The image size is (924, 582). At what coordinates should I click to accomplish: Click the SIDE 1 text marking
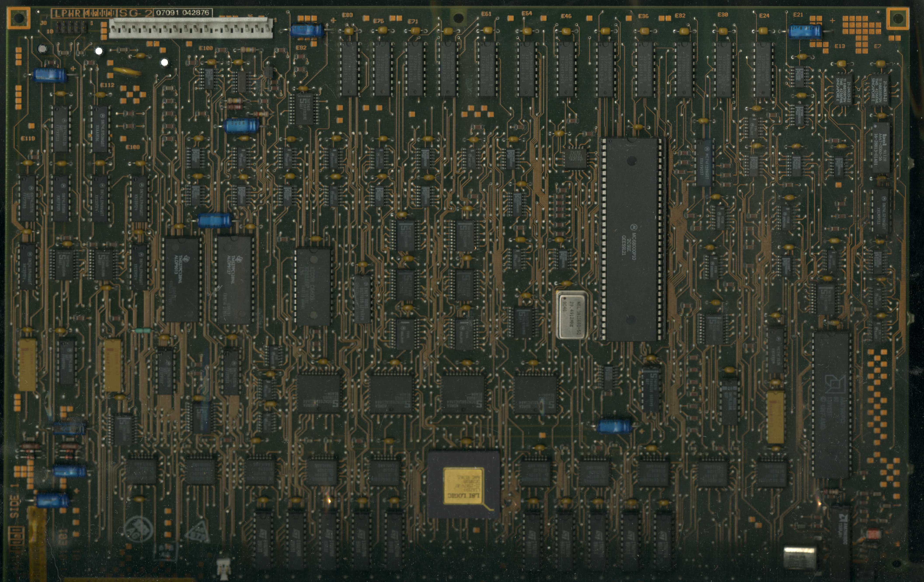15,501
